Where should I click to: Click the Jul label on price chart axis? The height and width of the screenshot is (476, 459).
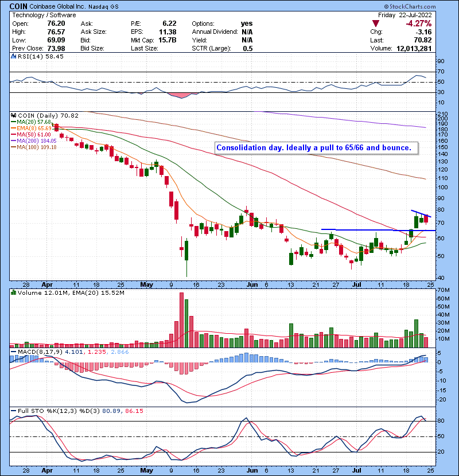(x=357, y=284)
